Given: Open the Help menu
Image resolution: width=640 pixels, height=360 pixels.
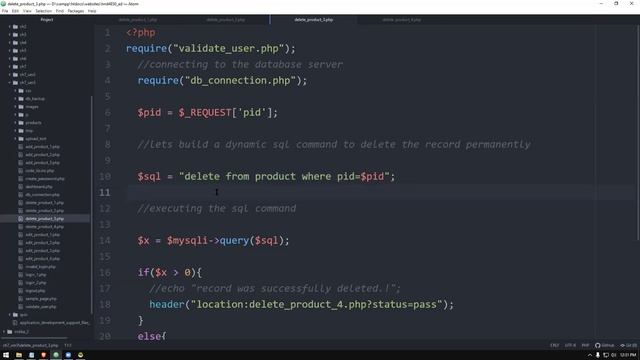Looking at the screenshot, I should 92,11.
